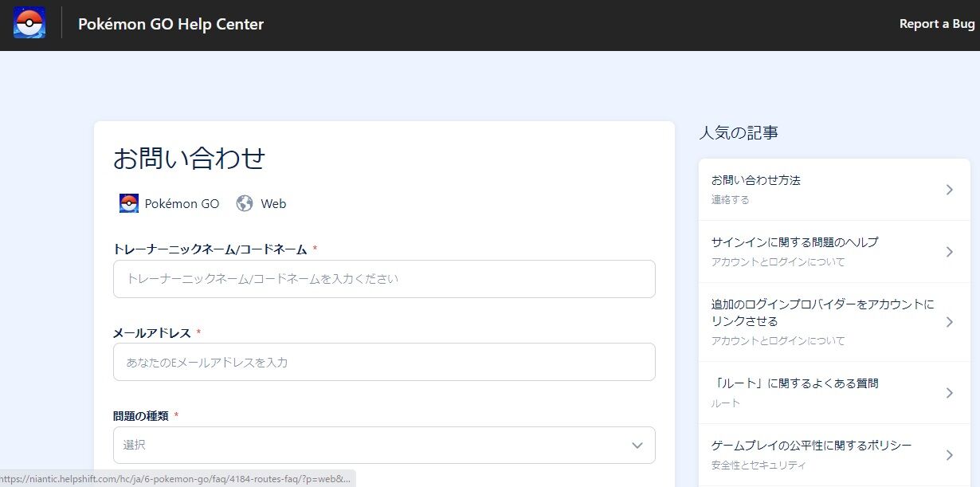
Task: Click the small Pokémon GO app icon
Action: [x=129, y=203]
